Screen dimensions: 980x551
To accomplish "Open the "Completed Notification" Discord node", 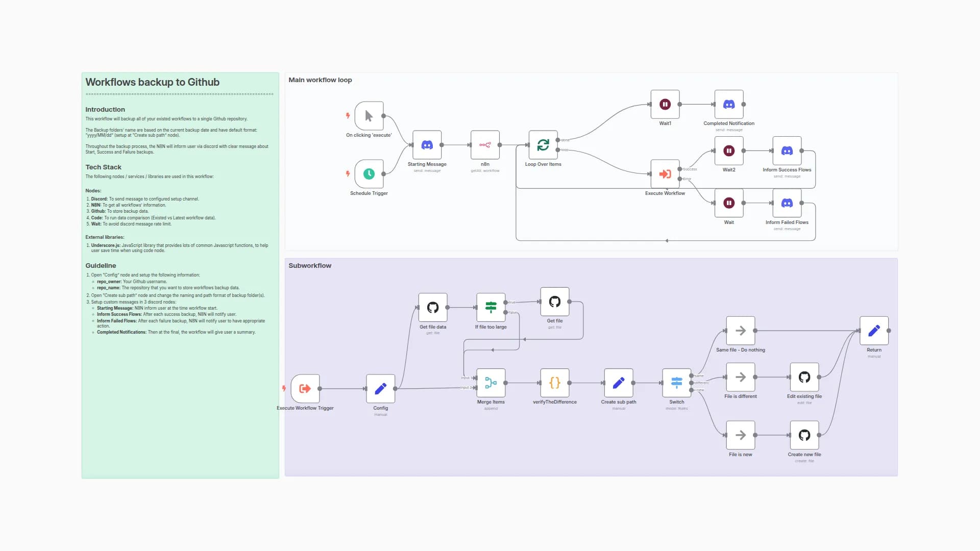I will (x=728, y=104).
